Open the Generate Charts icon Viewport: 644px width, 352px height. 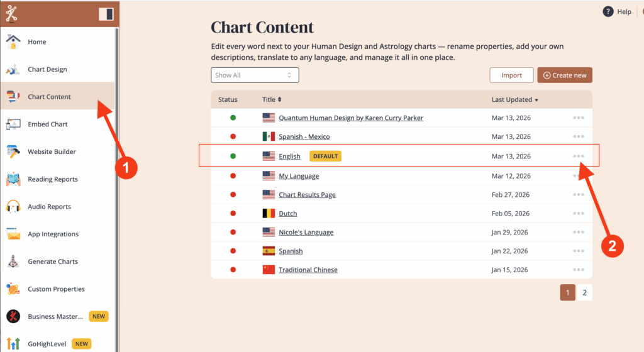tap(13, 261)
